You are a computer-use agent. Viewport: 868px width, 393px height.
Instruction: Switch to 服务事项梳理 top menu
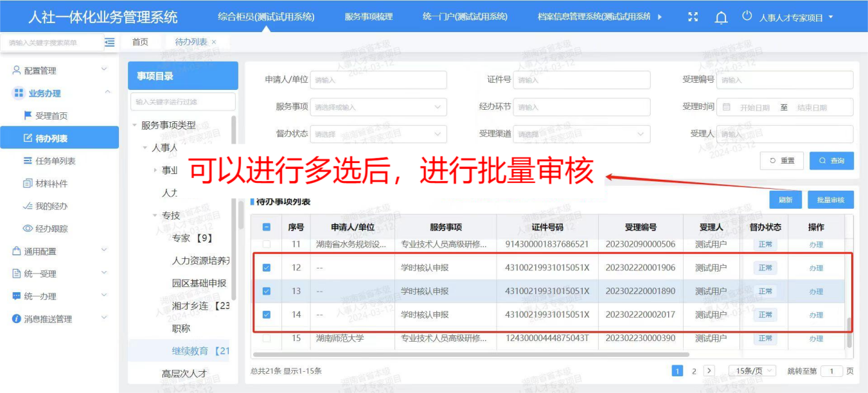pos(368,17)
